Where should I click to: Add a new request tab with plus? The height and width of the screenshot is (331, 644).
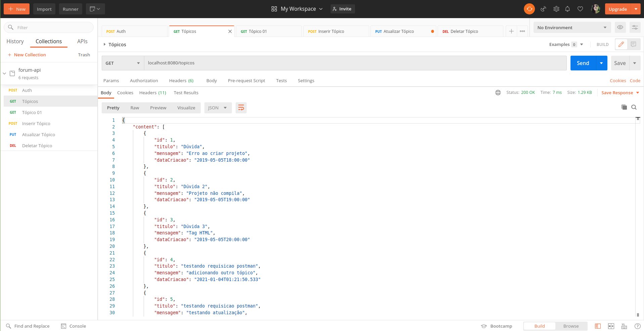[511, 31]
